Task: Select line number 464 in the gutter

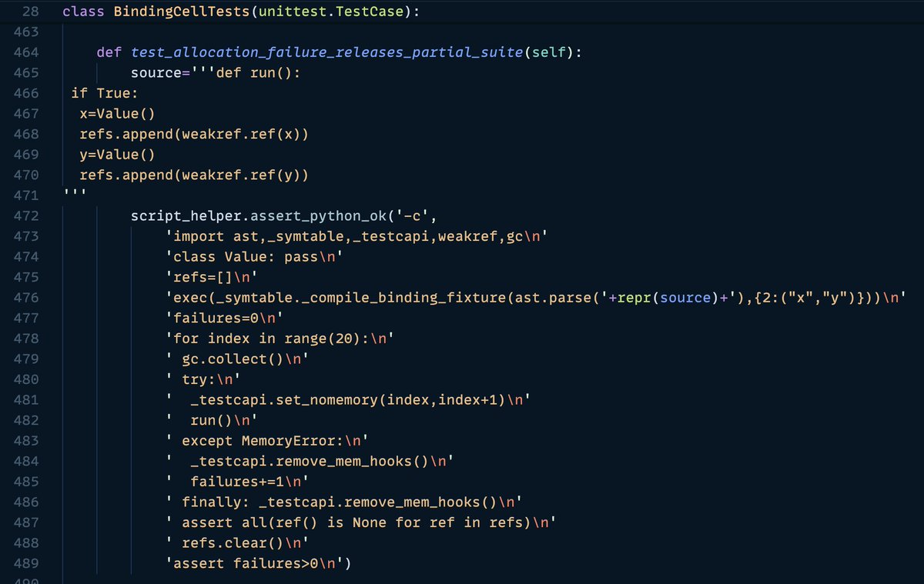Action: tap(26, 53)
